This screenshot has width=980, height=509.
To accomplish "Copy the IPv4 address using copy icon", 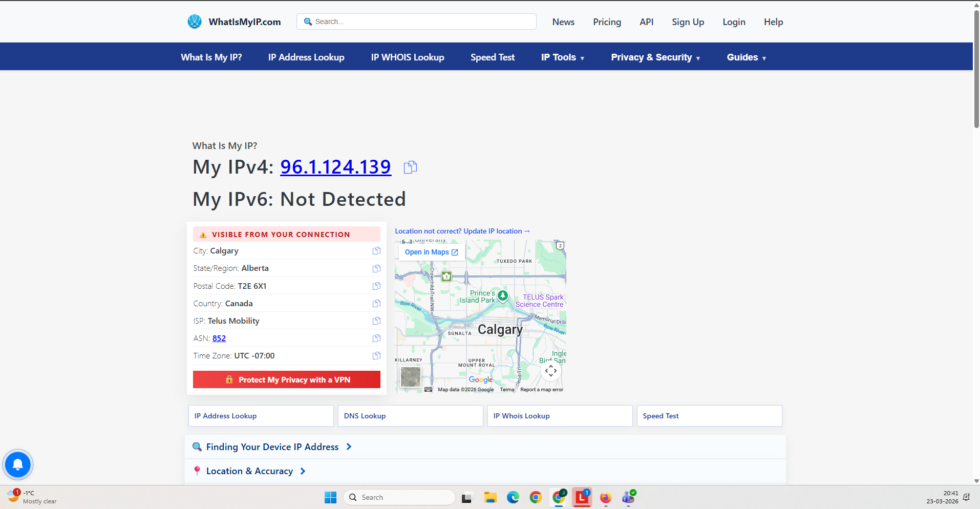I will (410, 167).
